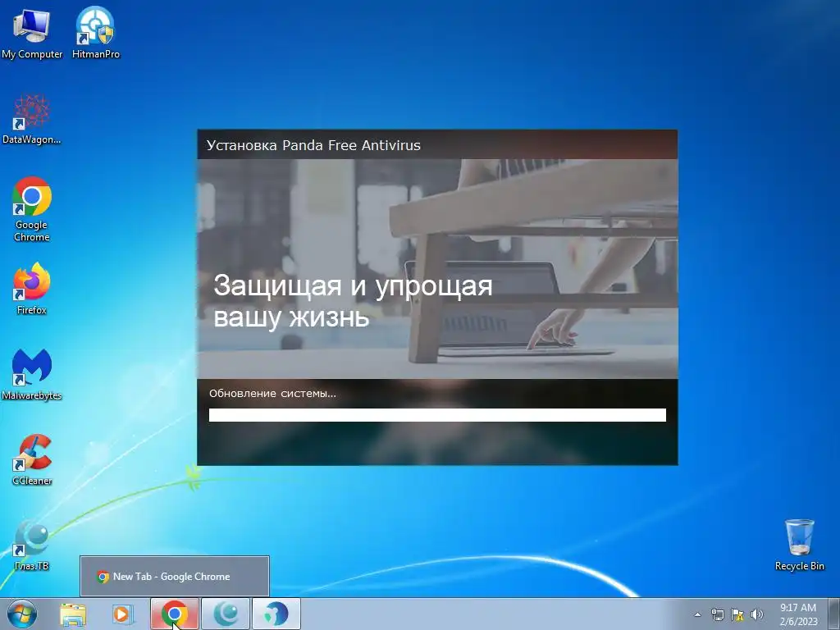This screenshot has height=630, width=840.
Task: Click the Show desktop strip beside the clock
Action: 834,614
